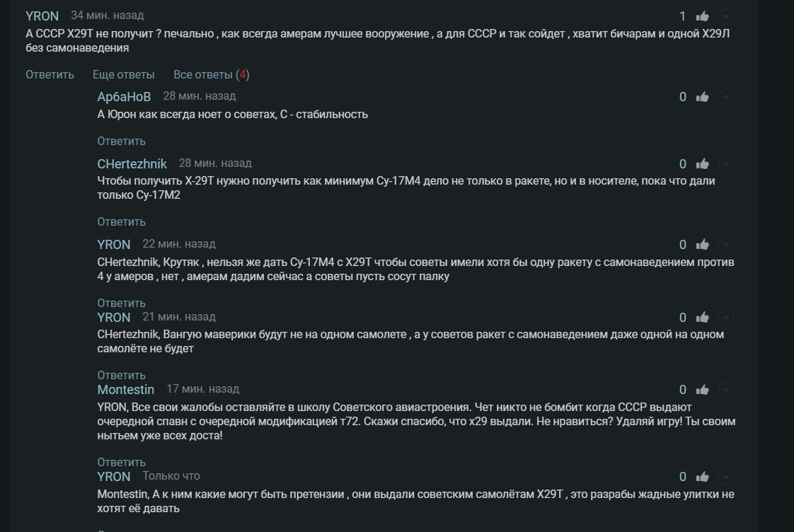
Task: Click the Ар6аНоВ username
Action: pyautogui.click(x=124, y=96)
